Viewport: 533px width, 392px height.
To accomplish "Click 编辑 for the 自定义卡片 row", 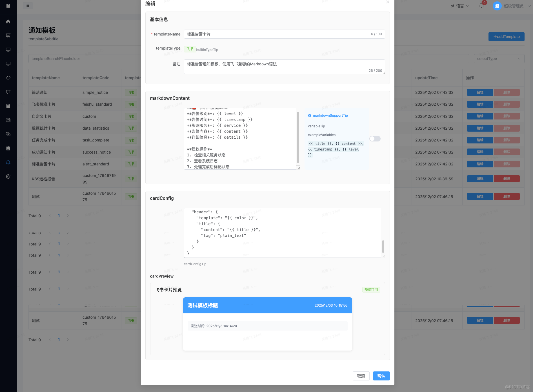I will (x=480, y=116).
